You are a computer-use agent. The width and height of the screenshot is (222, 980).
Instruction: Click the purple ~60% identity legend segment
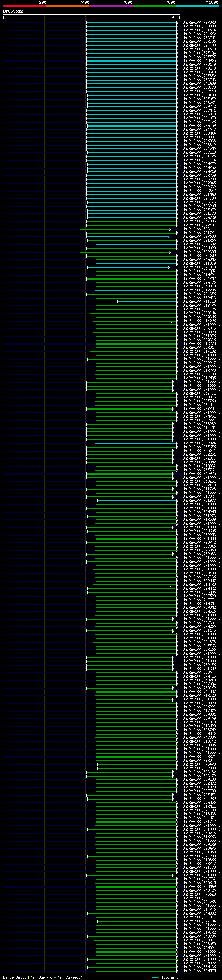point(111,6)
